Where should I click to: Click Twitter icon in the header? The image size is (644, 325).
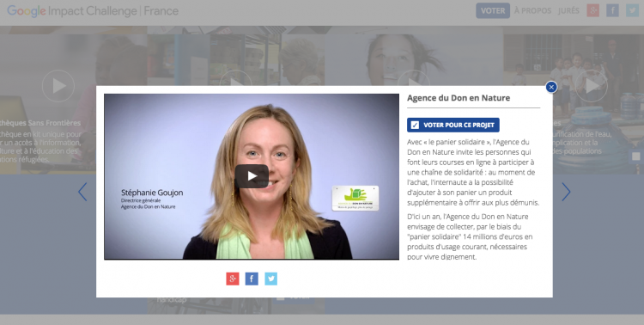point(632,10)
